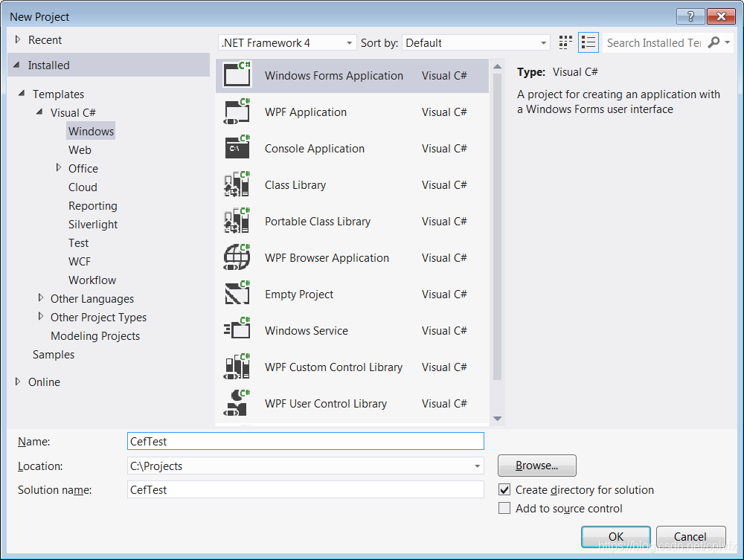
Task: Select the Windows Forms Application template icon
Action: point(236,75)
